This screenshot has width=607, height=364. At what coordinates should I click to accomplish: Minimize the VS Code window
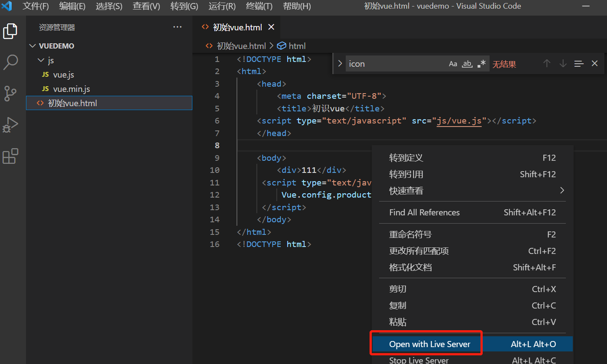[586, 6]
